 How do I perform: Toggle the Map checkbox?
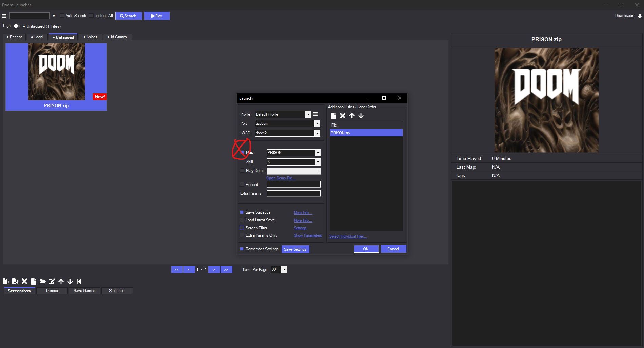[x=242, y=152]
